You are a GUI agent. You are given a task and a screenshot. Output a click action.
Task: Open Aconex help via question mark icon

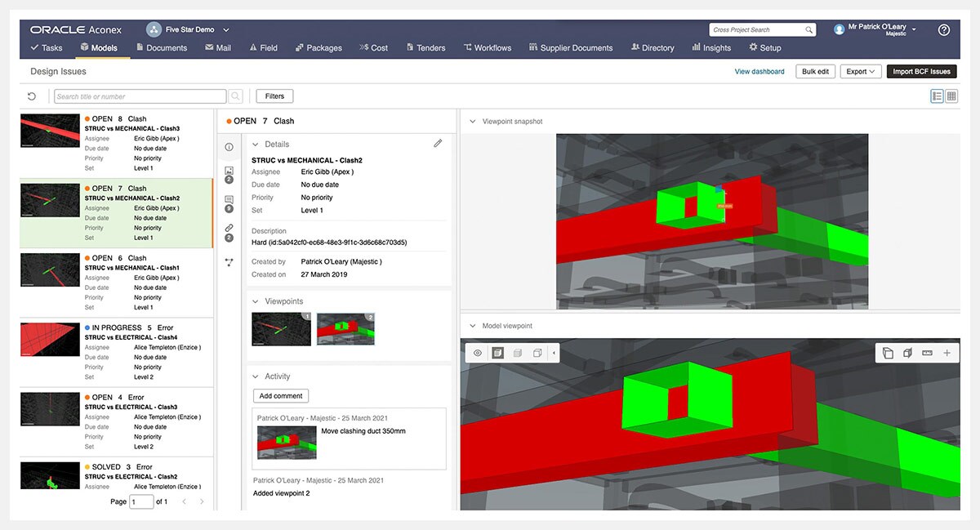point(944,29)
